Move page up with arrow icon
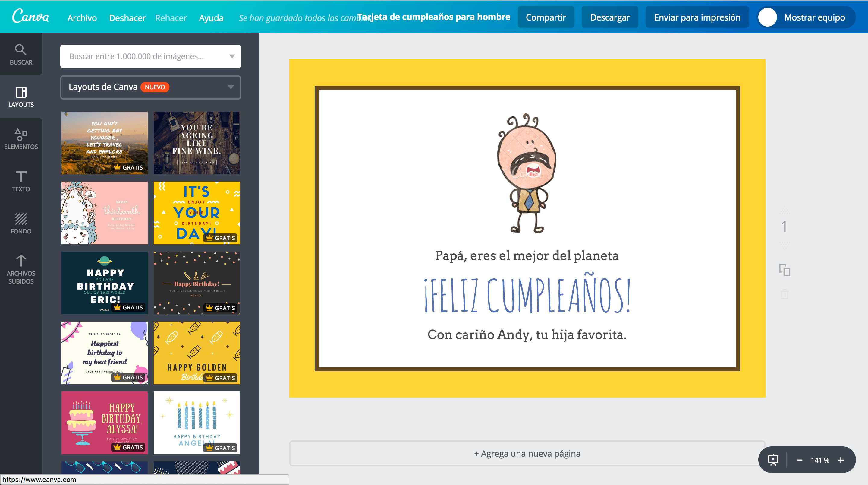Viewport: 868px width, 485px height. point(785,211)
